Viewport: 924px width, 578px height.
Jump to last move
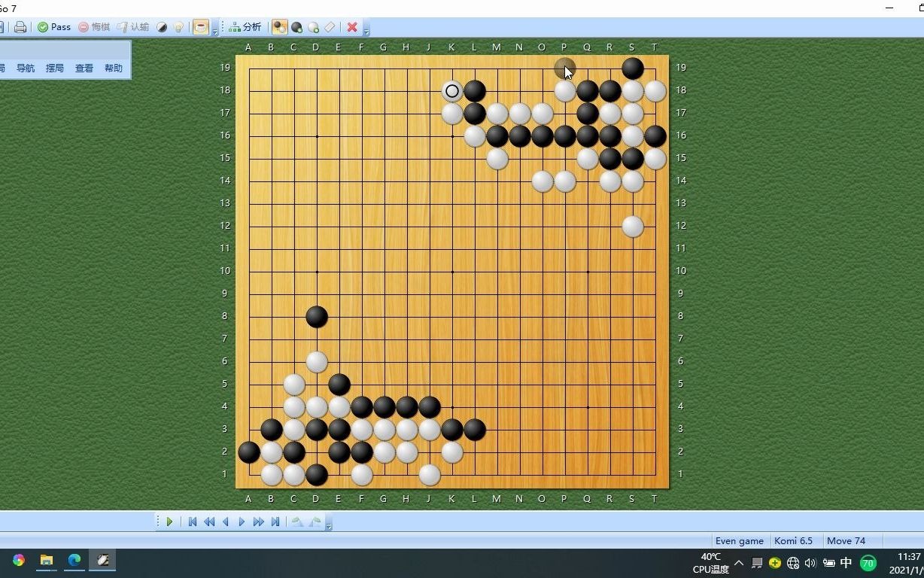pyautogui.click(x=275, y=522)
